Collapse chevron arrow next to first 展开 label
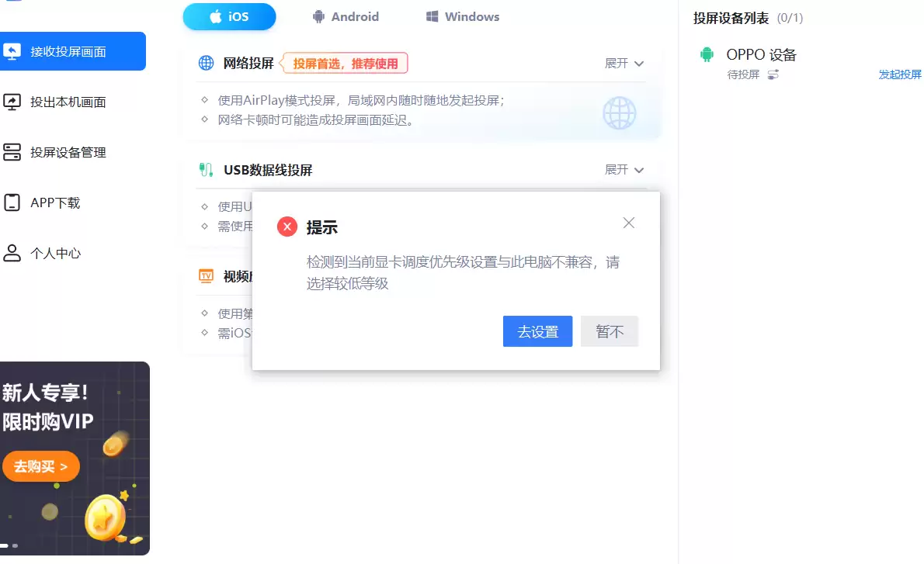Screen dimensions: 924x564 pyautogui.click(x=640, y=64)
